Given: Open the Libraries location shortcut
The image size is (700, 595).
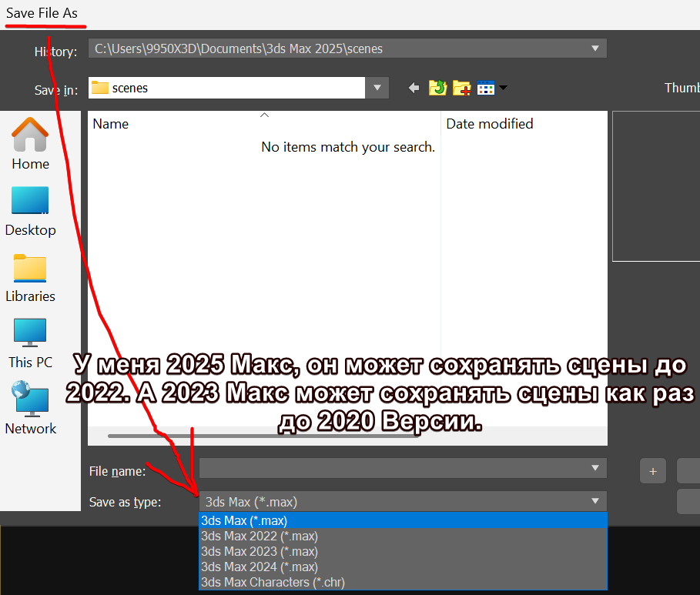Looking at the screenshot, I should pos(30,278).
